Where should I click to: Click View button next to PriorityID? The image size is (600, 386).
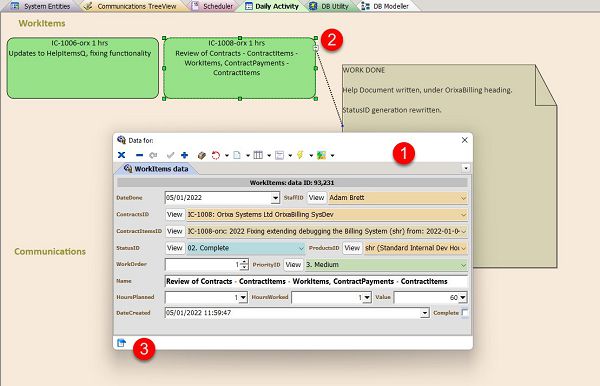(x=293, y=265)
